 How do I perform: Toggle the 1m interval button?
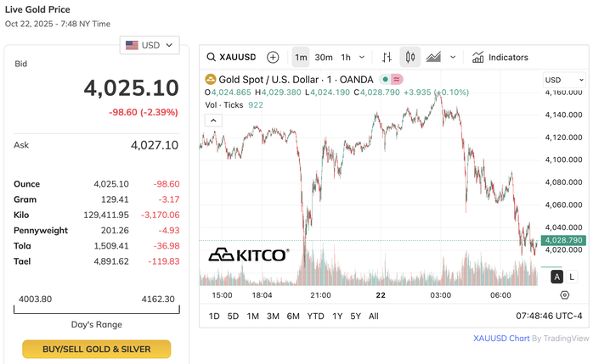pos(301,58)
